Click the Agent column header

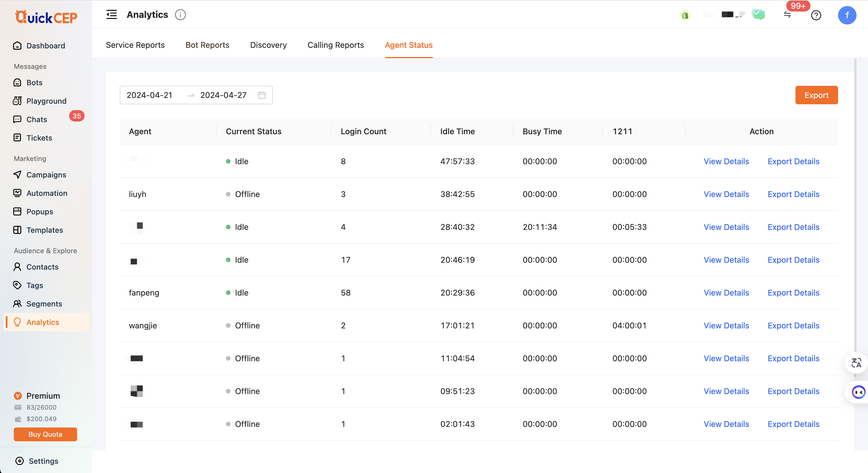140,131
